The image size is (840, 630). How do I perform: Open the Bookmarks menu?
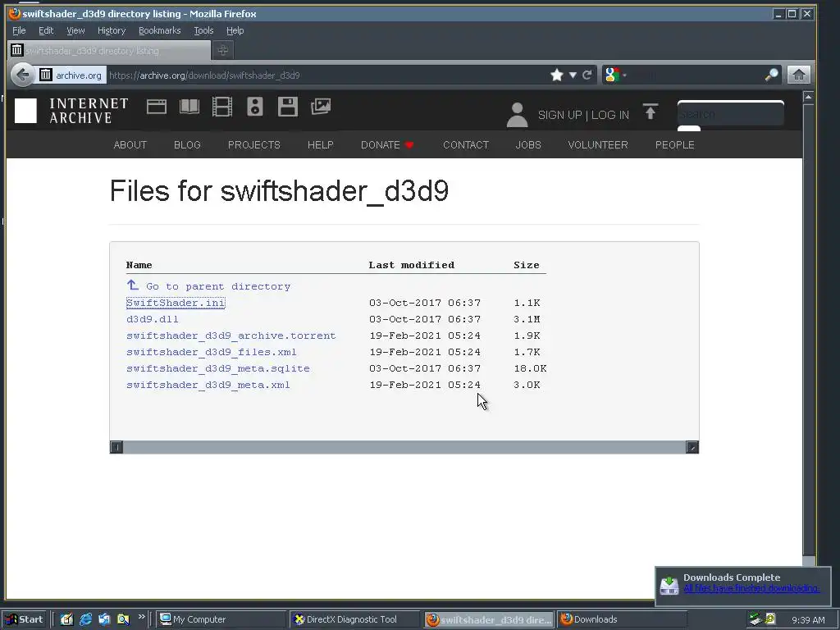pos(160,30)
